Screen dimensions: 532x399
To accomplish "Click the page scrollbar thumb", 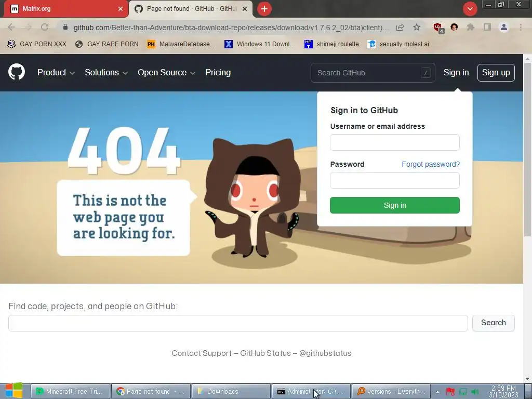I will click(x=528, y=149).
